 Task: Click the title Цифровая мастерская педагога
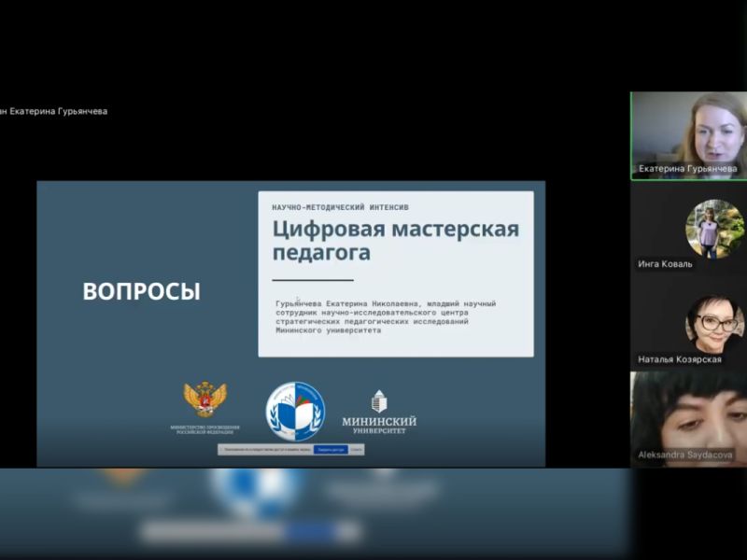(x=395, y=241)
